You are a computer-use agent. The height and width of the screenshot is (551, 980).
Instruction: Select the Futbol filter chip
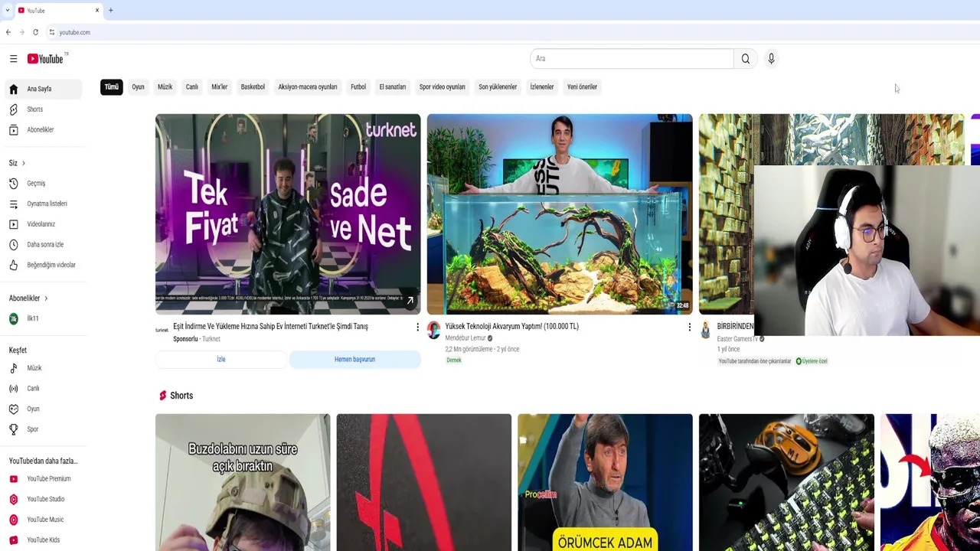[358, 87]
